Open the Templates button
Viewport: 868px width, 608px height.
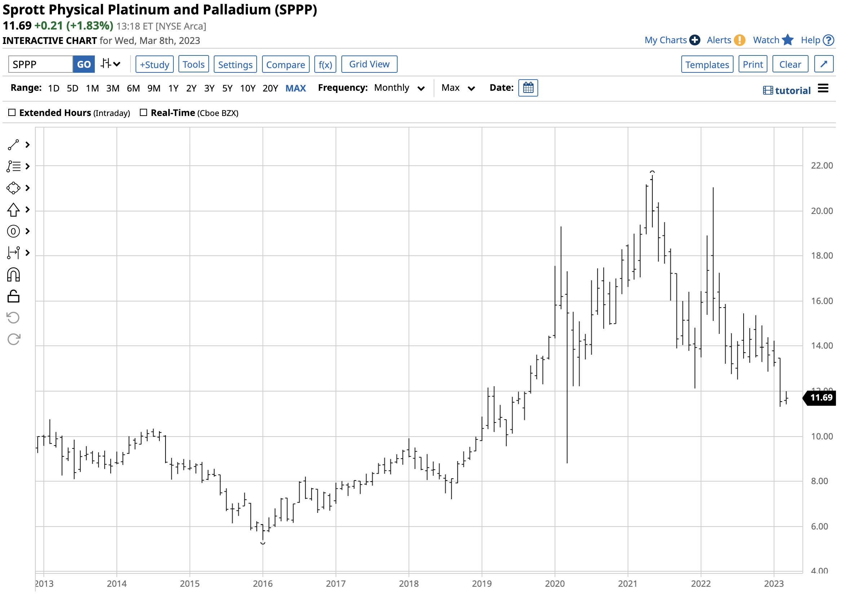click(x=707, y=64)
